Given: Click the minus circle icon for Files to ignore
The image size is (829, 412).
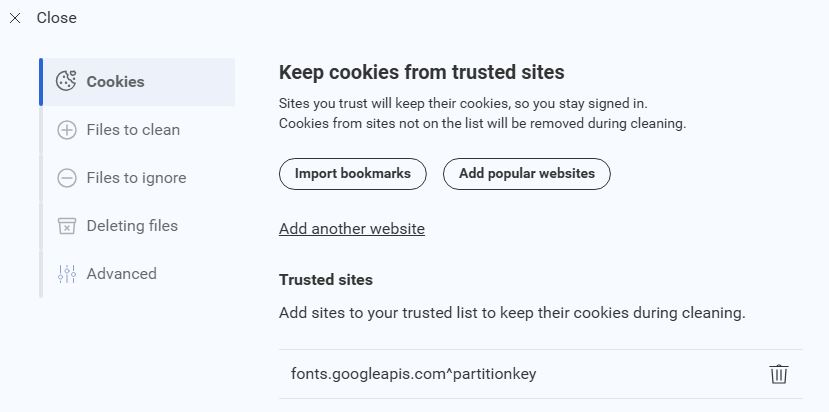Looking at the screenshot, I should (67, 178).
